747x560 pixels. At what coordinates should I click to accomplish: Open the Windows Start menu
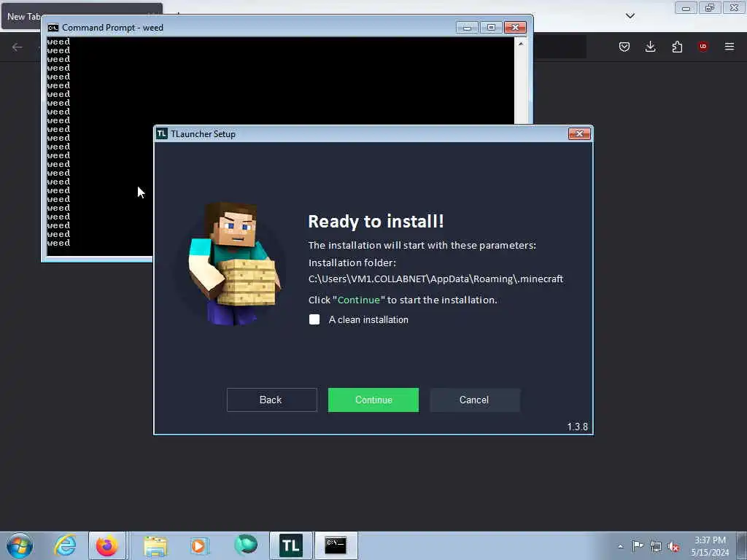[20, 545]
